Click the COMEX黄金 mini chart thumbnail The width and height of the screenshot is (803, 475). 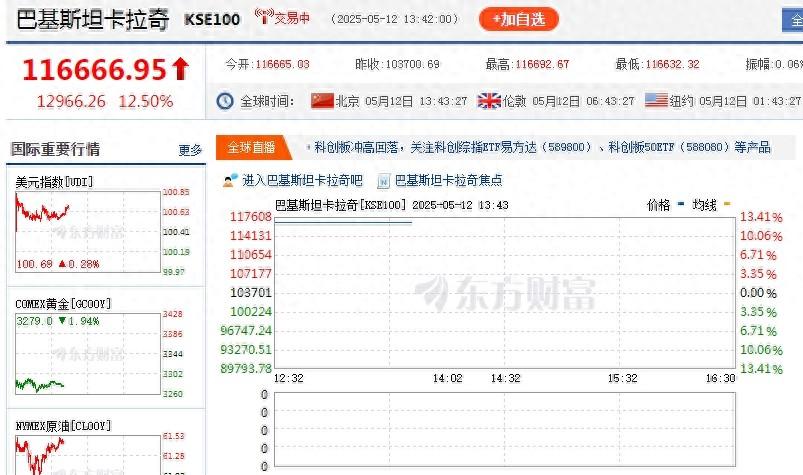coord(88,354)
